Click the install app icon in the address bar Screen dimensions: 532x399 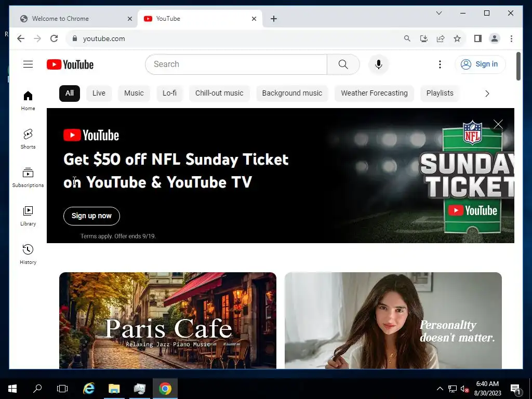[424, 38]
